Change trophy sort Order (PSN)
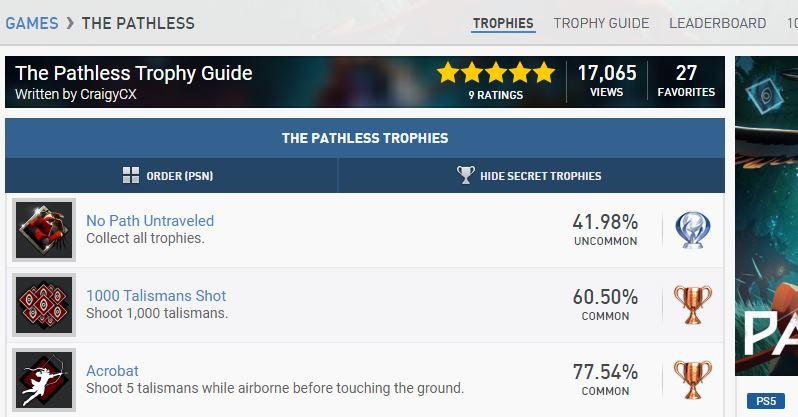The height and width of the screenshot is (417, 798). click(x=179, y=176)
